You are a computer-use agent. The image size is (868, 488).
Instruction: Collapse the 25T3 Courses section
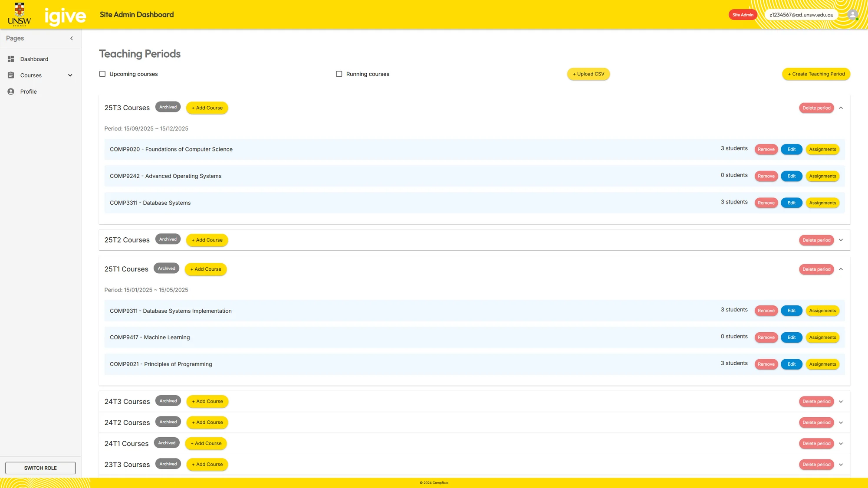point(841,108)
